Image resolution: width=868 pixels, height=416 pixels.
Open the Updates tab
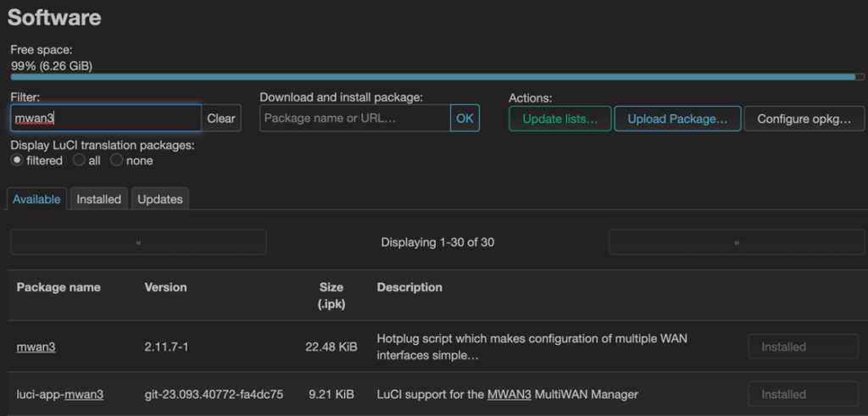point(160,199)
